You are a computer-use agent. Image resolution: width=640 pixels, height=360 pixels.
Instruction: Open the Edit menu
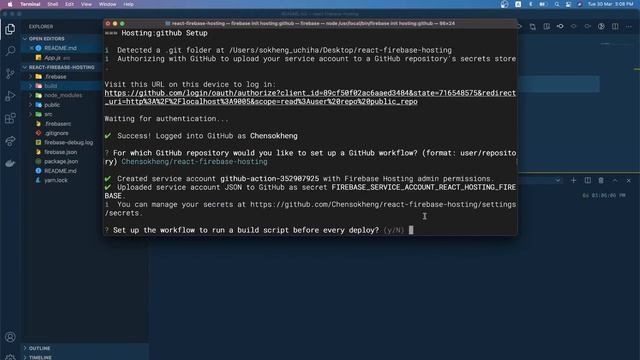click(x=69, y=4)
